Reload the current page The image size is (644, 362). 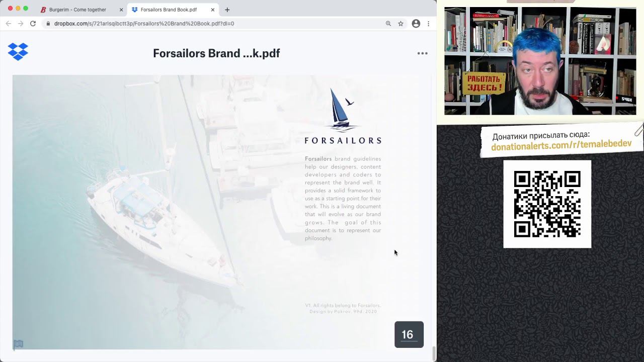[33, 24]
